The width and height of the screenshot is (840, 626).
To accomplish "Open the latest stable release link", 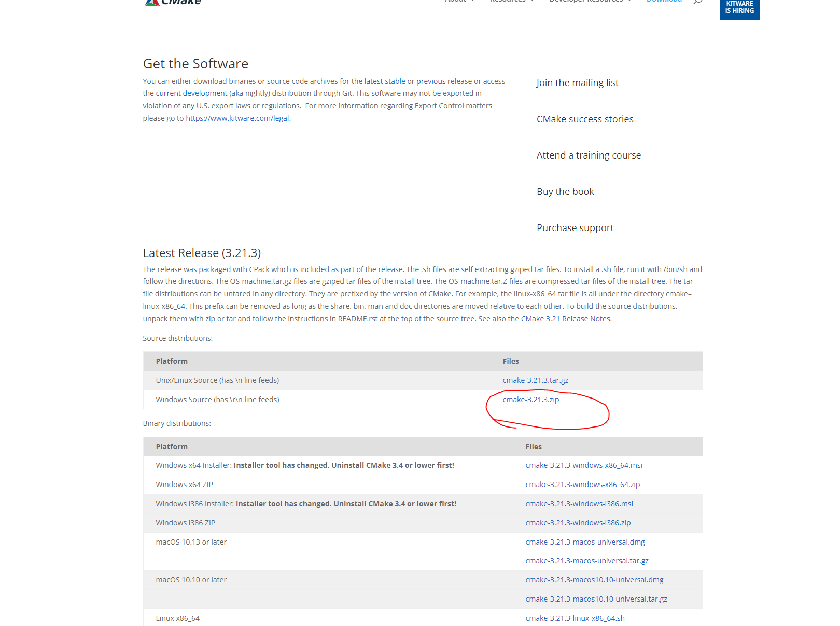I will [x=385, y=81].
